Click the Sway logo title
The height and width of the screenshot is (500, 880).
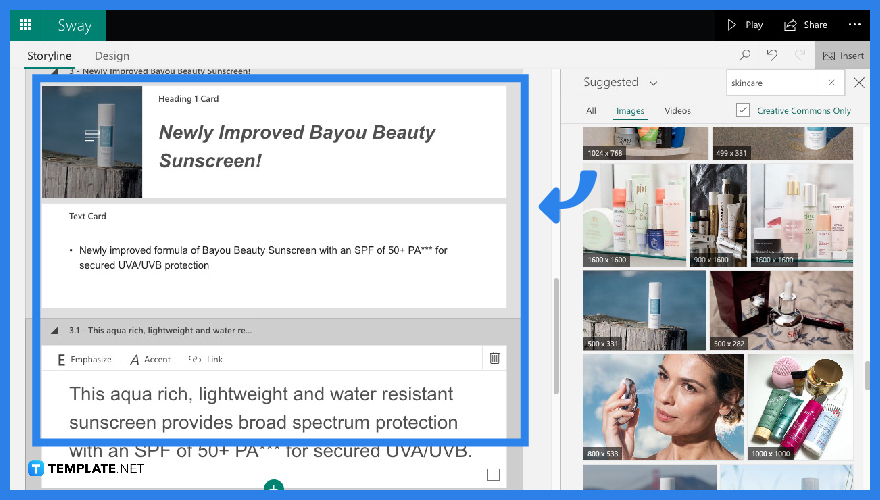coord(74,25)
